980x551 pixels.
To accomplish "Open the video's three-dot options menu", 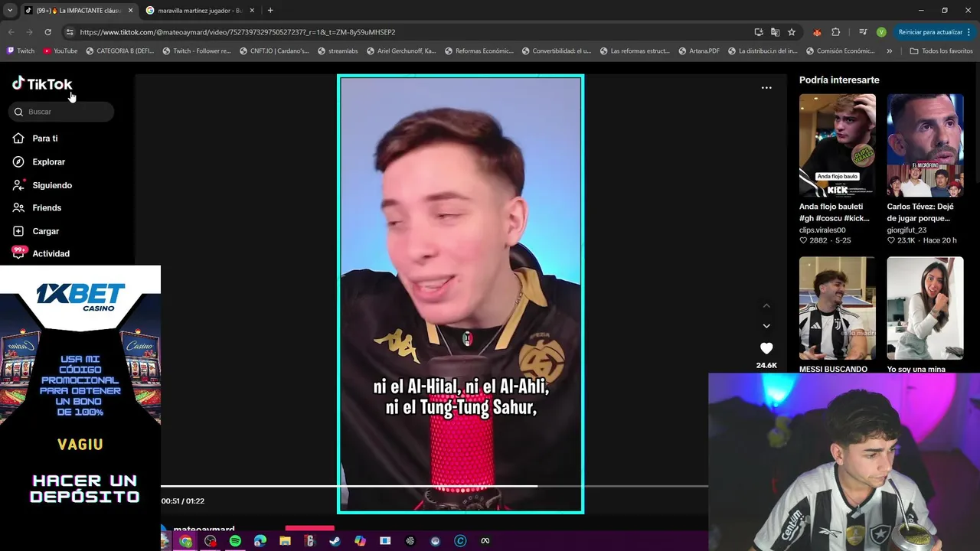I will [766, 88].
